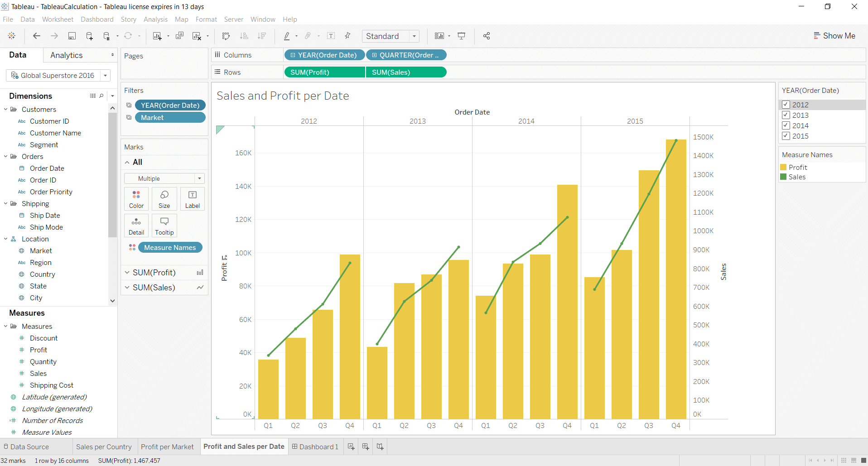This screenshot has width=868, height=466.
Task: Click the Share workbook icon
Action: (x=487, y=36)
